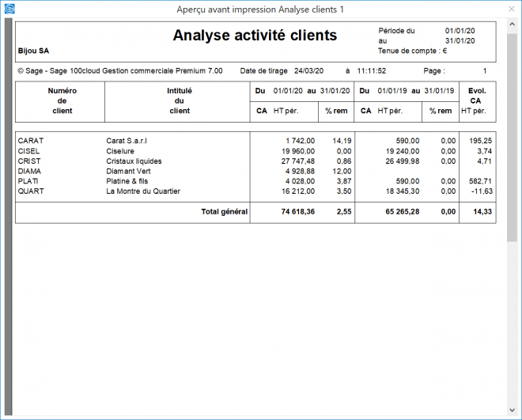Click the client code DIAMA

[29, 171]
